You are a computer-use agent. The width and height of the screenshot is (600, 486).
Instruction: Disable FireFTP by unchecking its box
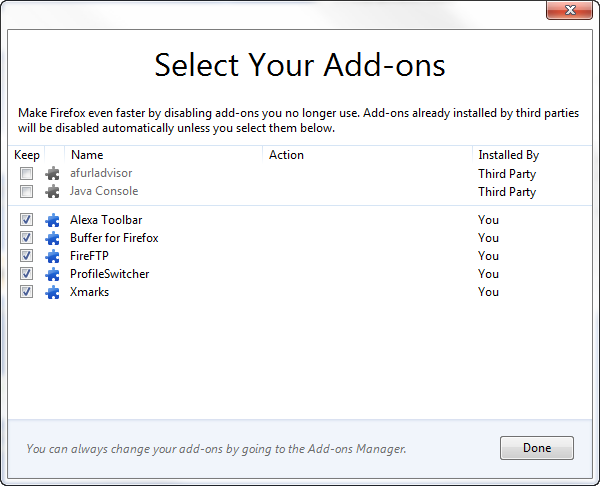(x=27, y=256)
